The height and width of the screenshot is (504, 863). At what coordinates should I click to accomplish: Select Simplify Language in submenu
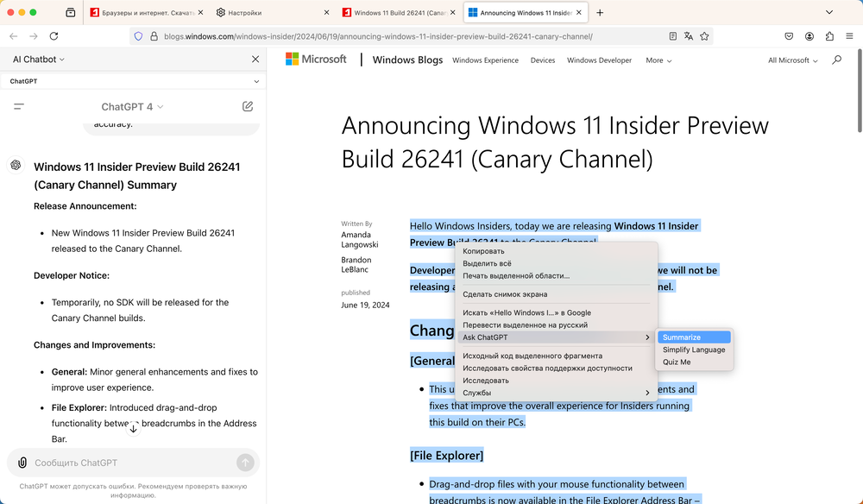(694, 350)
